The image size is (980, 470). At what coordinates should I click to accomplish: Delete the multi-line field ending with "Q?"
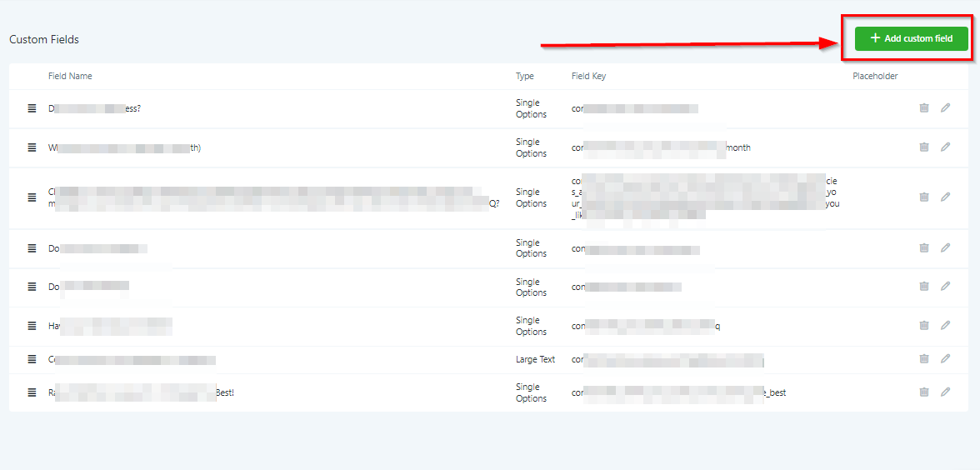pos(924,197)
